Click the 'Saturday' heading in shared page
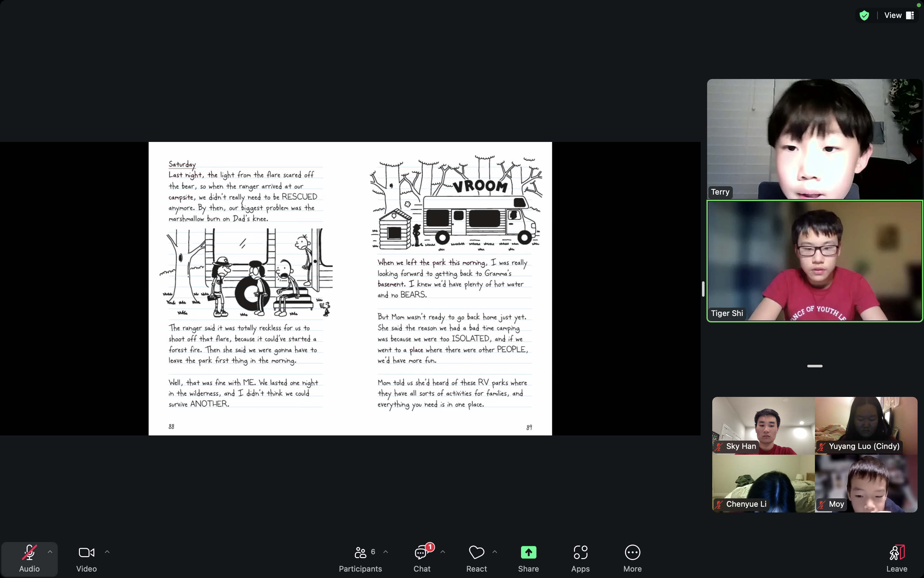This screenshot has width=924, height=578. coord(182,164)
